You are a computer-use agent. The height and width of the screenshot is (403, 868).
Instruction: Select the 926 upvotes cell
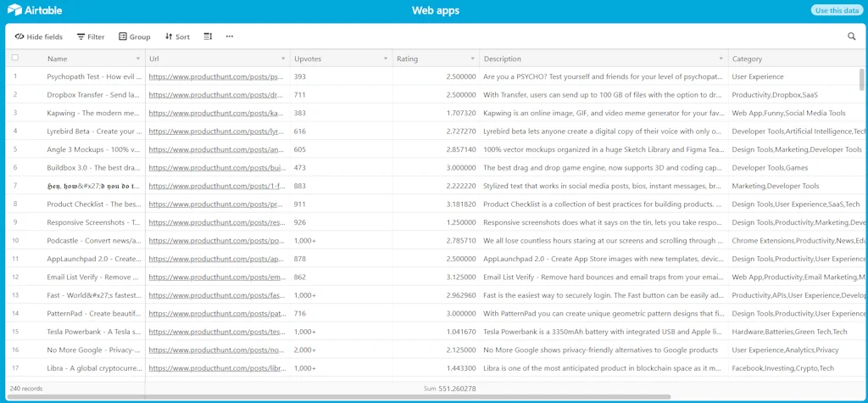341,222
